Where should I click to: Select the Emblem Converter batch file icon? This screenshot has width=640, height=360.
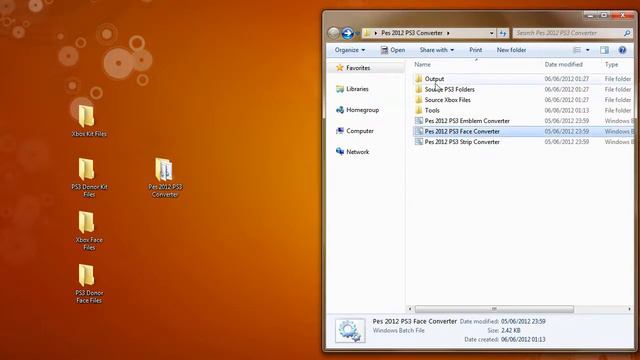(x=418, y=121)
